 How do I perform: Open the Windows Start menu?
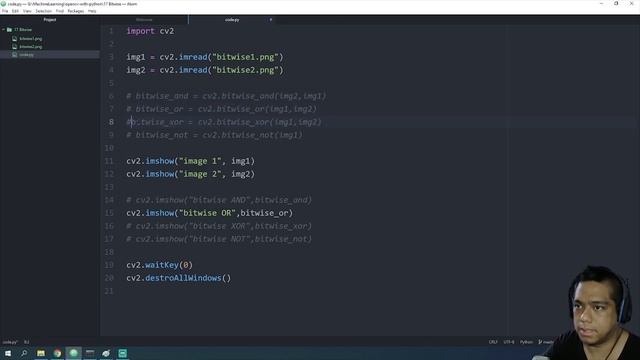coord(8,353)
